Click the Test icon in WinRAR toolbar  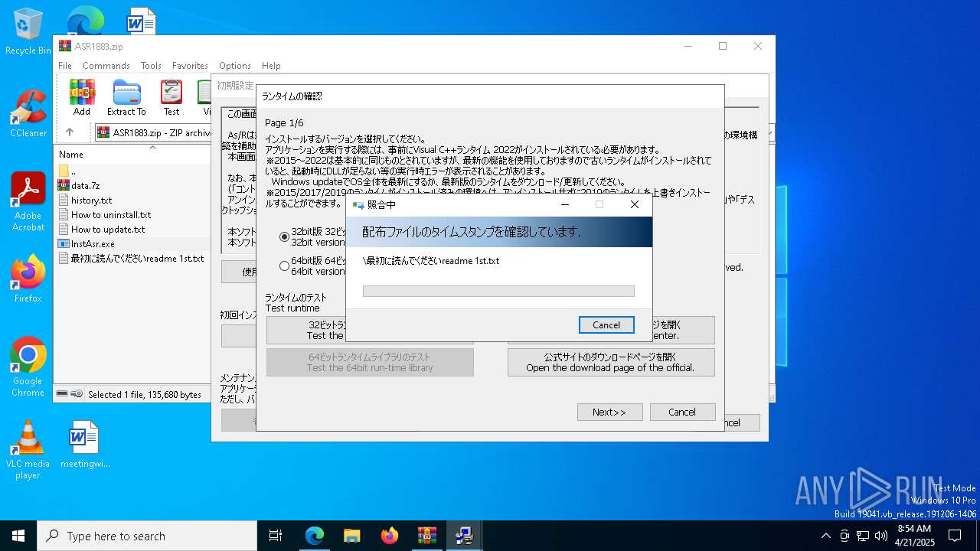tap(171, 98)
